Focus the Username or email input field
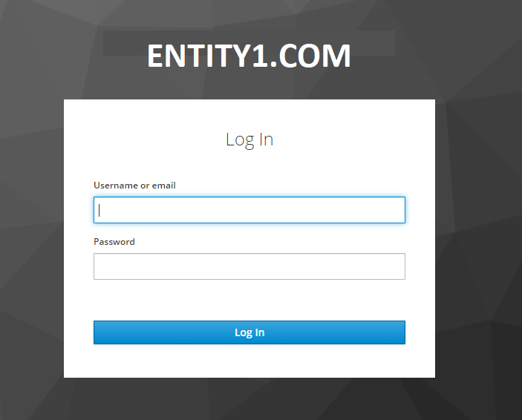The height and width of the screenshot is (420, 522). tap(249, 210)
